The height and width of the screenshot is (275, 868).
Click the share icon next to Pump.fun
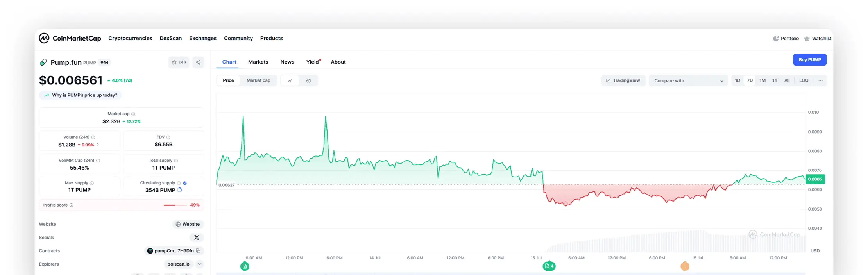[x=198, y=62]
